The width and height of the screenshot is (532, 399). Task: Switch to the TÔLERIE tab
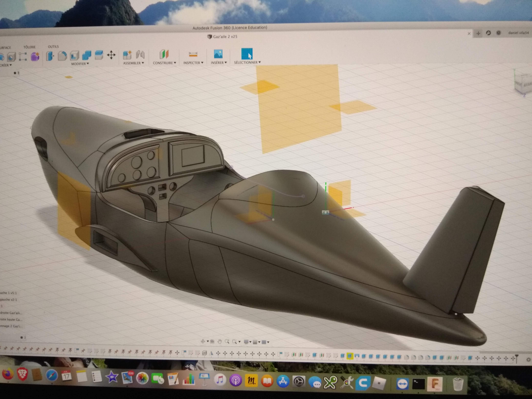coord(29,47)
